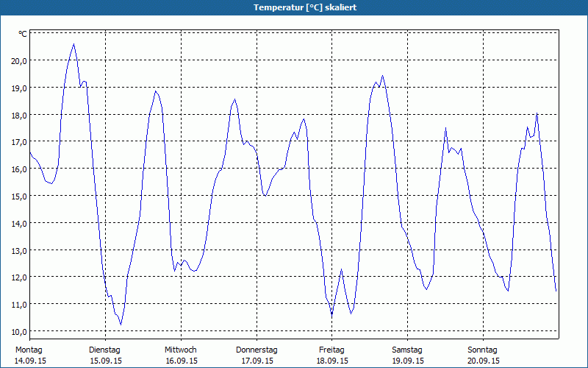Click the Sunday peak at 18 degrees

(x=537, y=113)
